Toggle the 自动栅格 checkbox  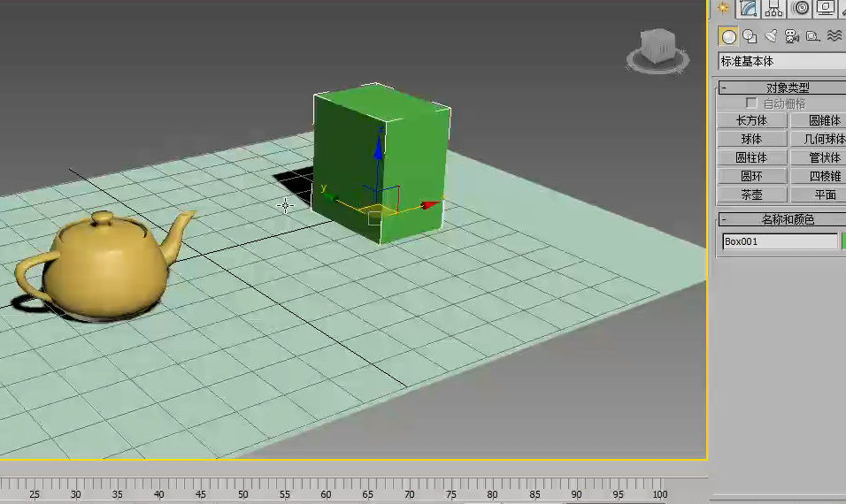point(751,103)
